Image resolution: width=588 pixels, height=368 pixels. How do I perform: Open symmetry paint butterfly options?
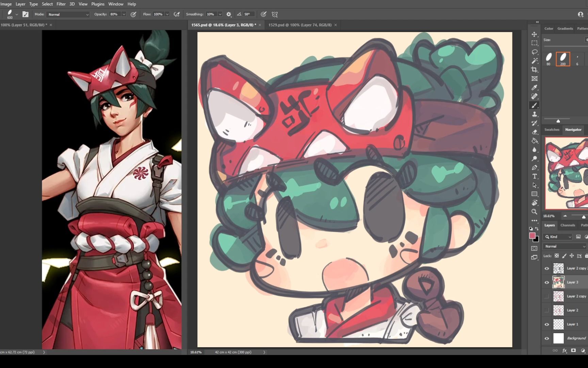pyautogui.click(x=275, y=14)
